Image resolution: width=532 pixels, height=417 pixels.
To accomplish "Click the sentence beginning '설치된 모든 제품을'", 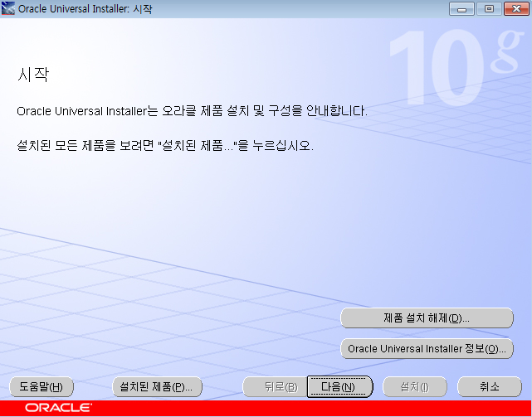I will click(165, 146).
